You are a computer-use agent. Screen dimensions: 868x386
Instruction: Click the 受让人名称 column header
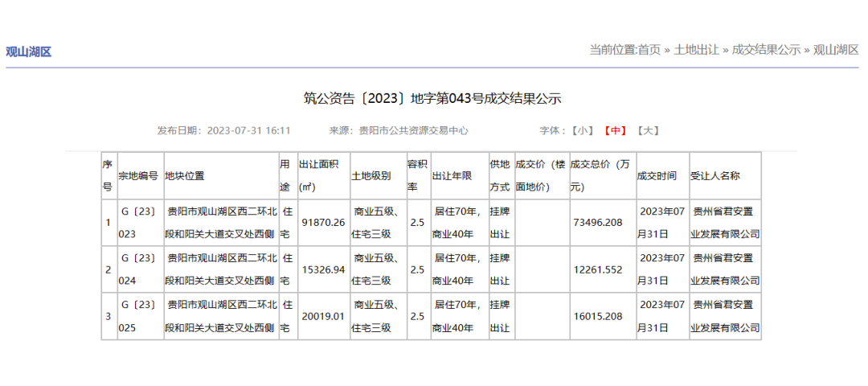click(725, 175)
